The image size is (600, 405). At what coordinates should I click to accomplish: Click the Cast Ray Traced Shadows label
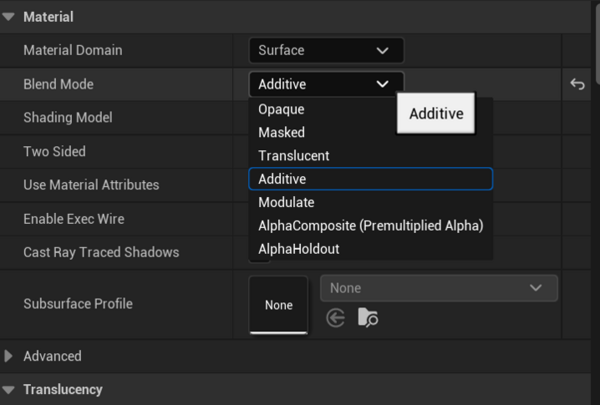(x=101, y=252)
